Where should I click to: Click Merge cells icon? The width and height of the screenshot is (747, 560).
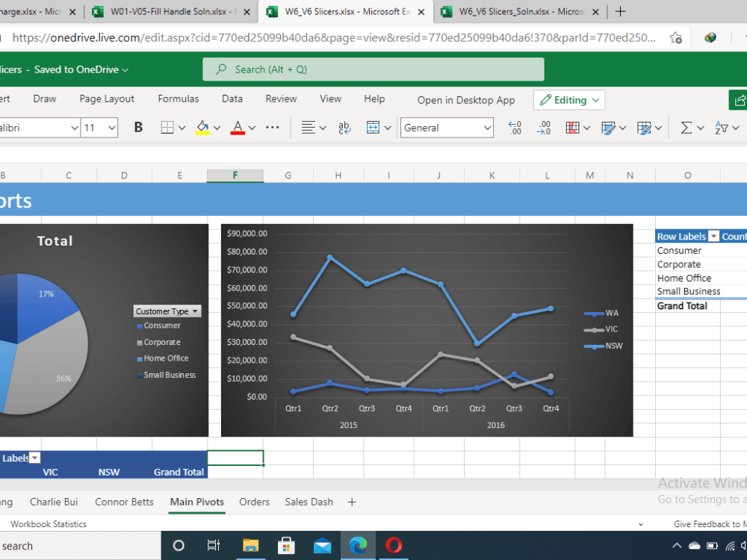tap(373, 128)
